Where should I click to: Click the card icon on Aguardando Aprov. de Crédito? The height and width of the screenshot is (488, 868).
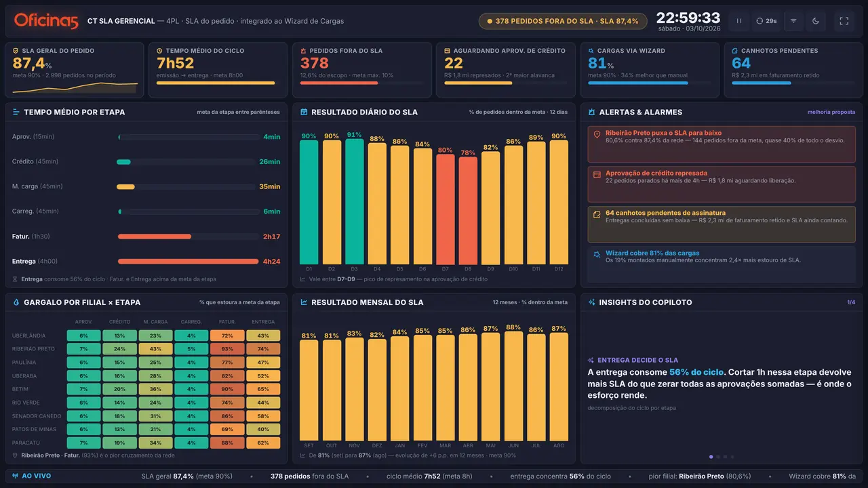447,51
